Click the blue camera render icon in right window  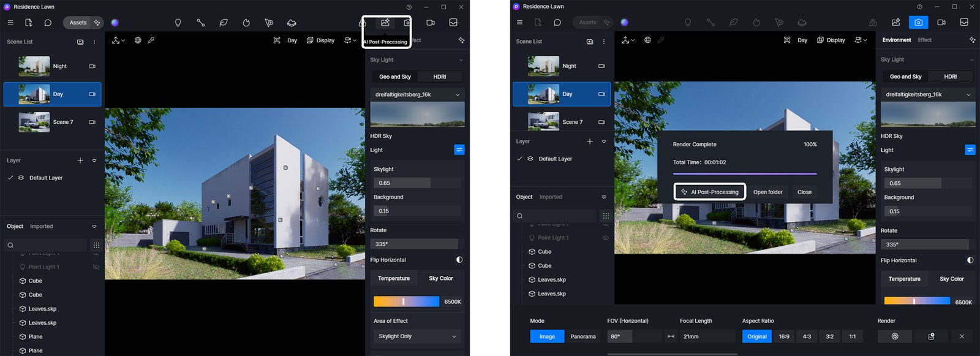(918, 22)
